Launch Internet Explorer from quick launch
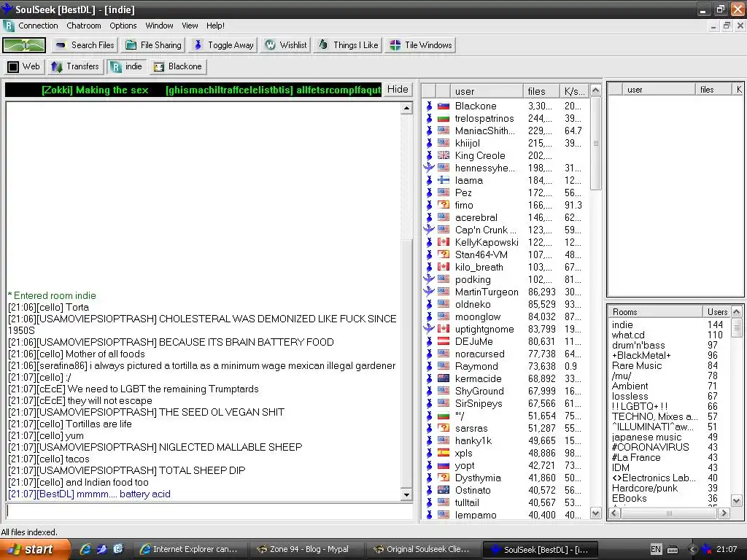 click(x=85, y=549)
